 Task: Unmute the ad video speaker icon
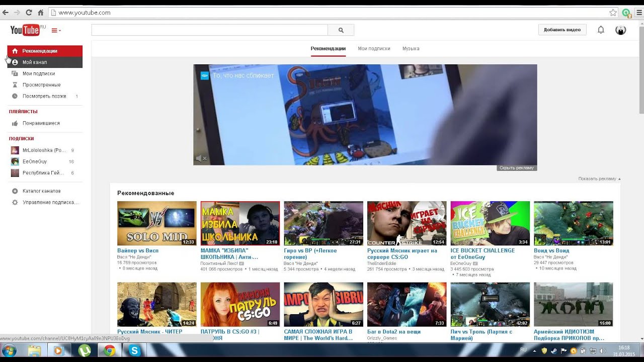coord(201,158)
